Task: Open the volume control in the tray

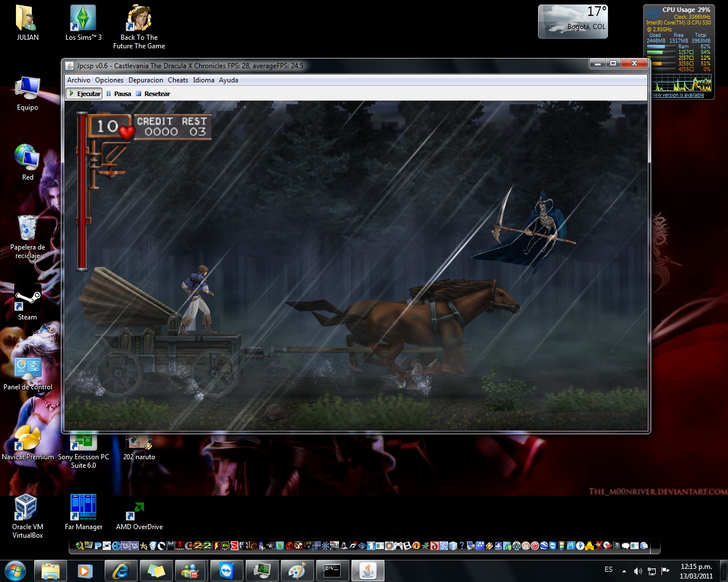Action: coord(638,571)
